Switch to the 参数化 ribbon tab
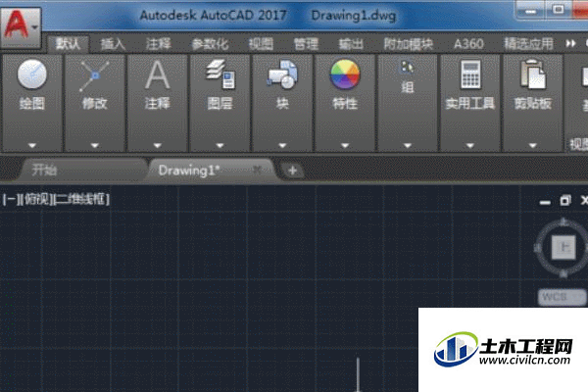588x392 pixels. [x=210, y=44]
